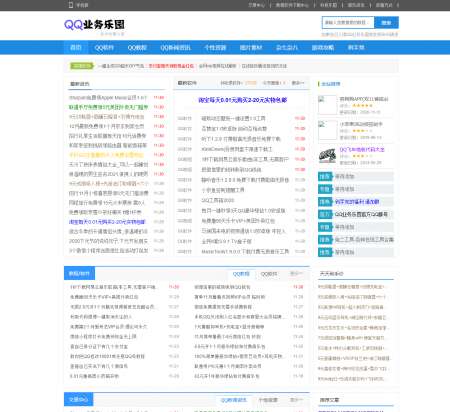This screenshot has height=412, width=450.
Task: Open QQ软件 in the blue navigation bar
Action: click(x=104, y=48)
